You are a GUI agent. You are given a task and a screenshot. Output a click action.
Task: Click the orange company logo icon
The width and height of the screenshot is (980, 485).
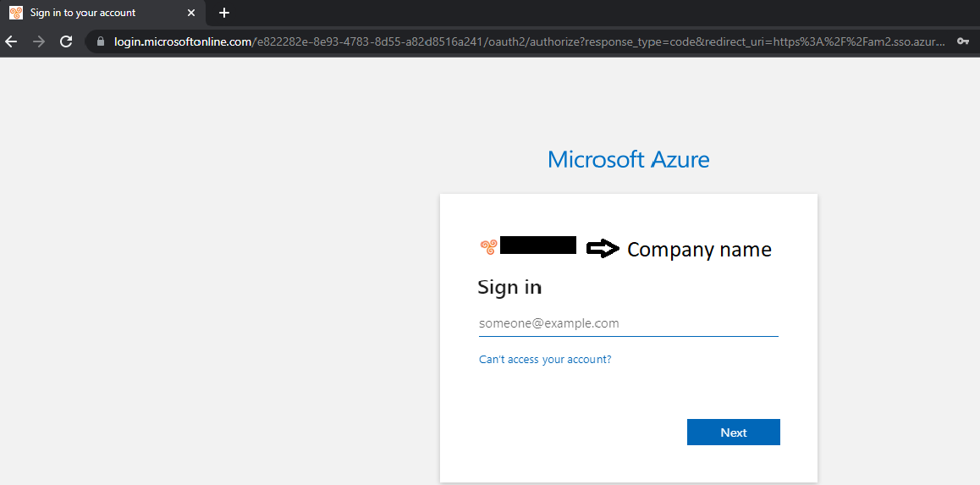click(488, 247)
